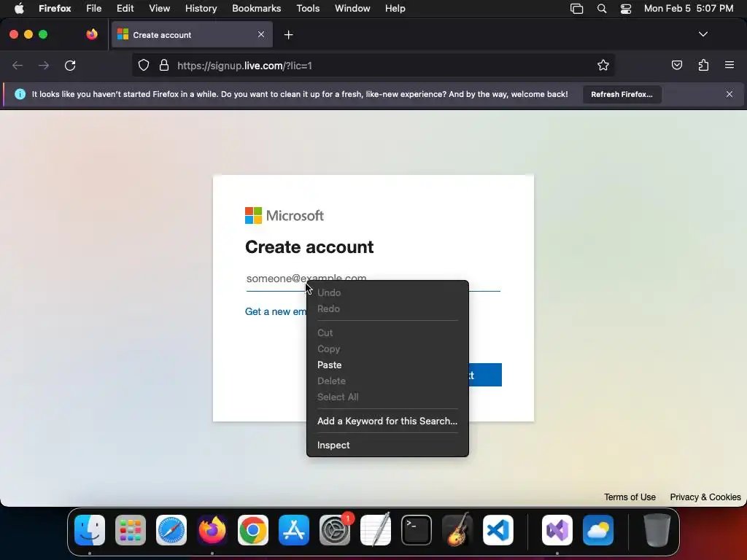Open GarageBand from the dock
Screen dimensions: 747x560
[x=457, y=530]
